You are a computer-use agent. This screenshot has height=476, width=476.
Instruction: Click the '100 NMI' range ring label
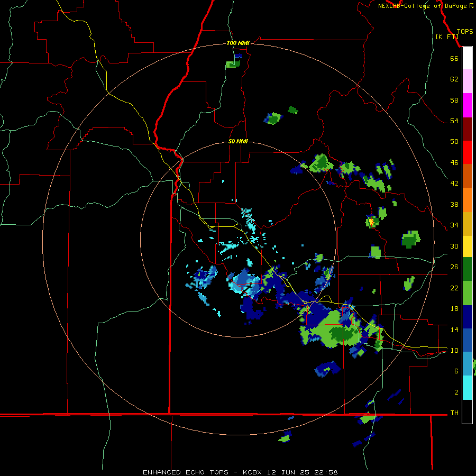click(238, 43)
